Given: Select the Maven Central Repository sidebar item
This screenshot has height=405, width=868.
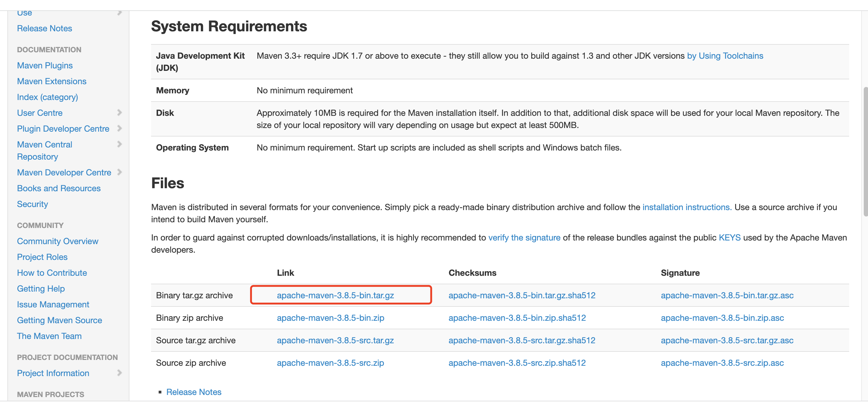Looking at the screenshot, I should tap(44, 150).
